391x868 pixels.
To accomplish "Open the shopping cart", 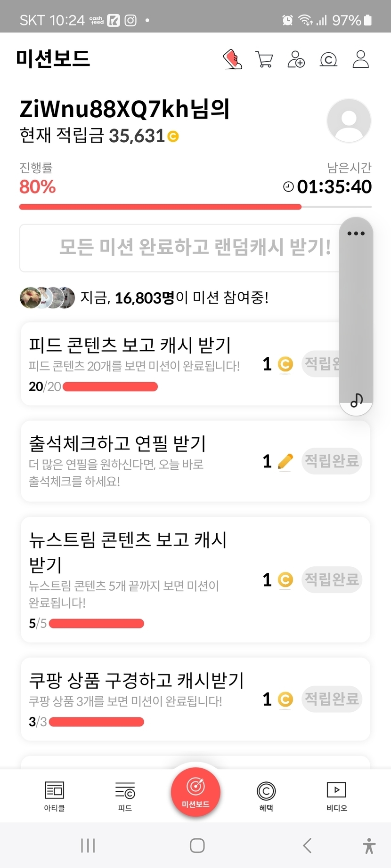I will click(264, 60).
